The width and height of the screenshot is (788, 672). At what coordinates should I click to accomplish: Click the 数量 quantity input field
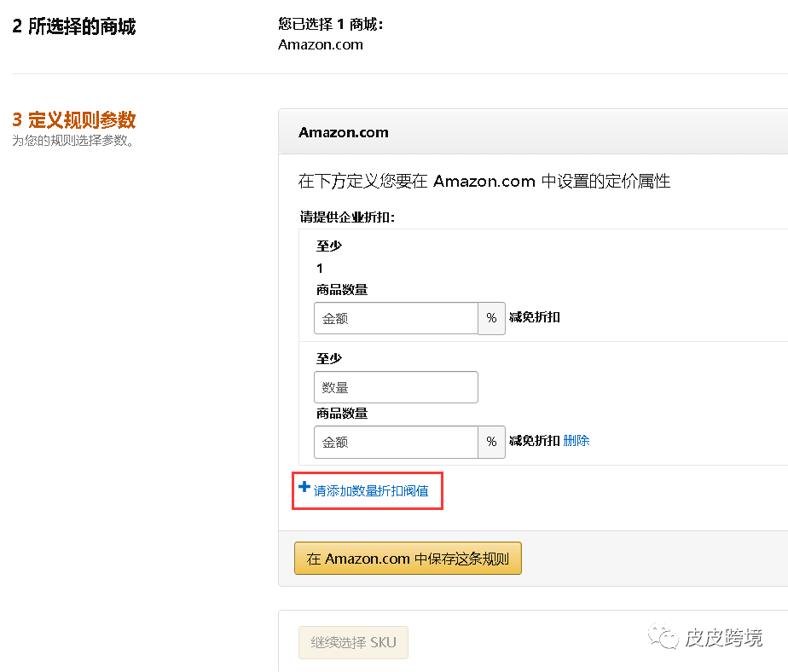[396, 387]
